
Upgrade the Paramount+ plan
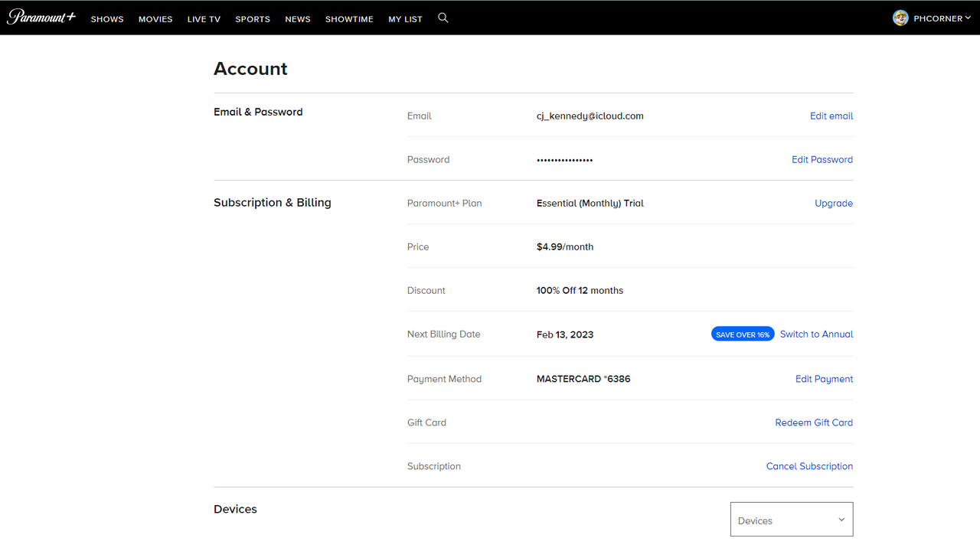point(834,204)
